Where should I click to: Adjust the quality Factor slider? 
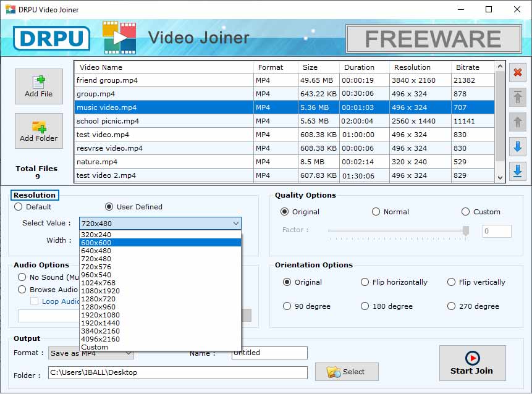pos(465,230)
